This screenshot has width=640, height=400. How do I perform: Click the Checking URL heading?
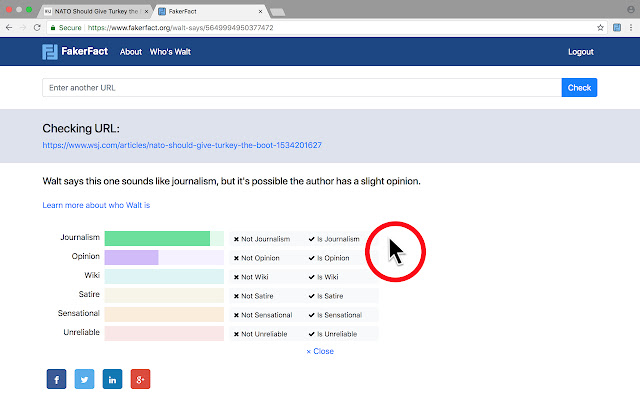coord(81,129)
